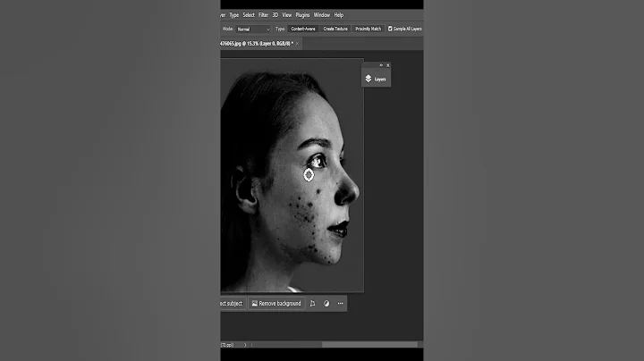
Task: Open the View menu
Action: [x=287, y=15]
